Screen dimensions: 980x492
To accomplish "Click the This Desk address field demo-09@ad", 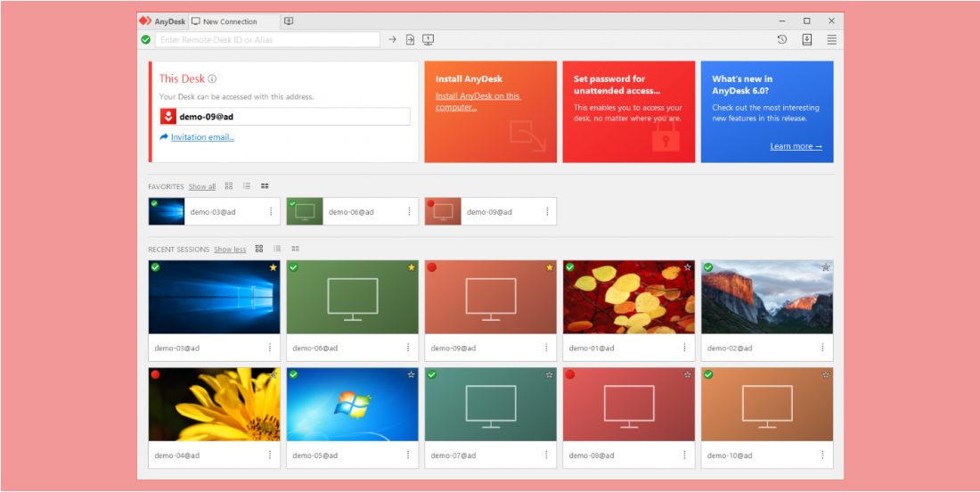I will point(285,116).
